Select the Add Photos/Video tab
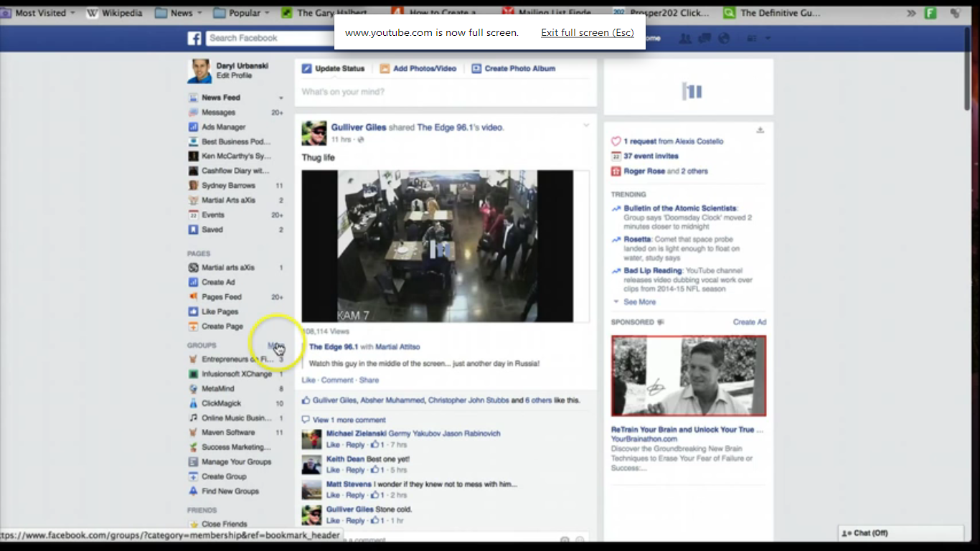 click(418, 69)
